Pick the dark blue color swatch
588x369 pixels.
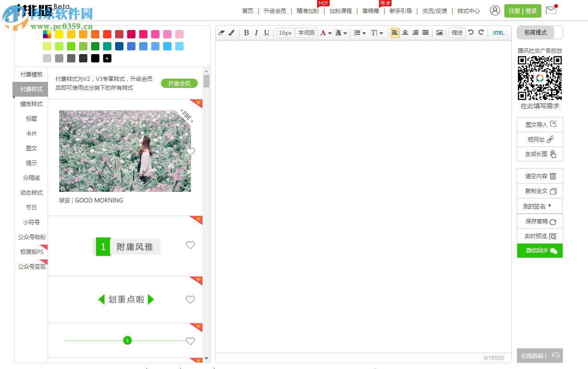coord(120,46)
